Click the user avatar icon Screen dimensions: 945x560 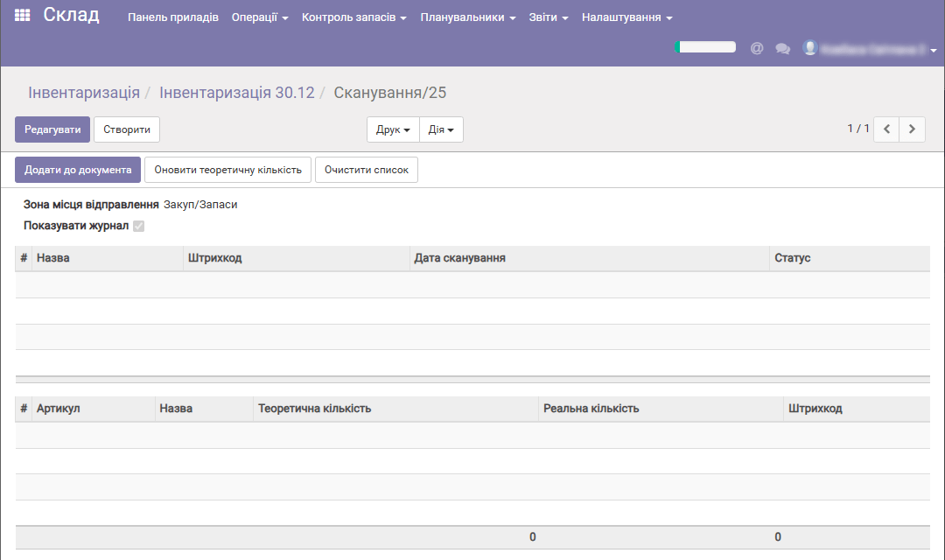(810, 48)
